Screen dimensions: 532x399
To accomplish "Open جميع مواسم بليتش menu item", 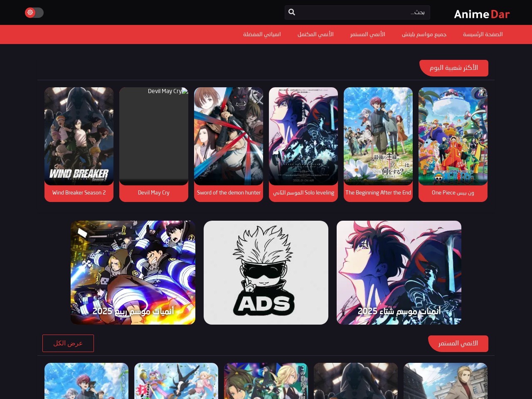I will [424, 34].
